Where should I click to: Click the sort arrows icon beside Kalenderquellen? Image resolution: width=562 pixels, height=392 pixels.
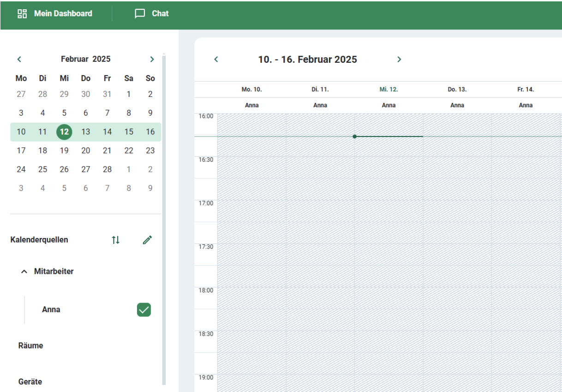pyautogui.click(x=116, y=240)
